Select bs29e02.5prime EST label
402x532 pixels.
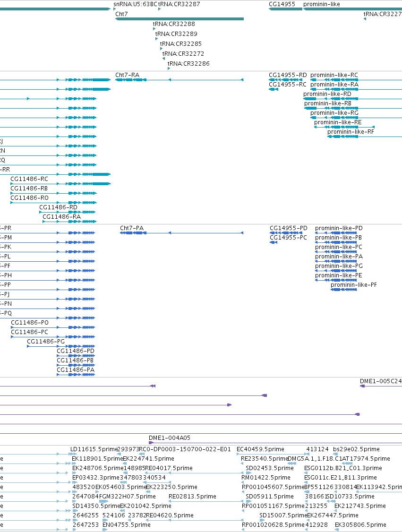click(x=356, y=449)
